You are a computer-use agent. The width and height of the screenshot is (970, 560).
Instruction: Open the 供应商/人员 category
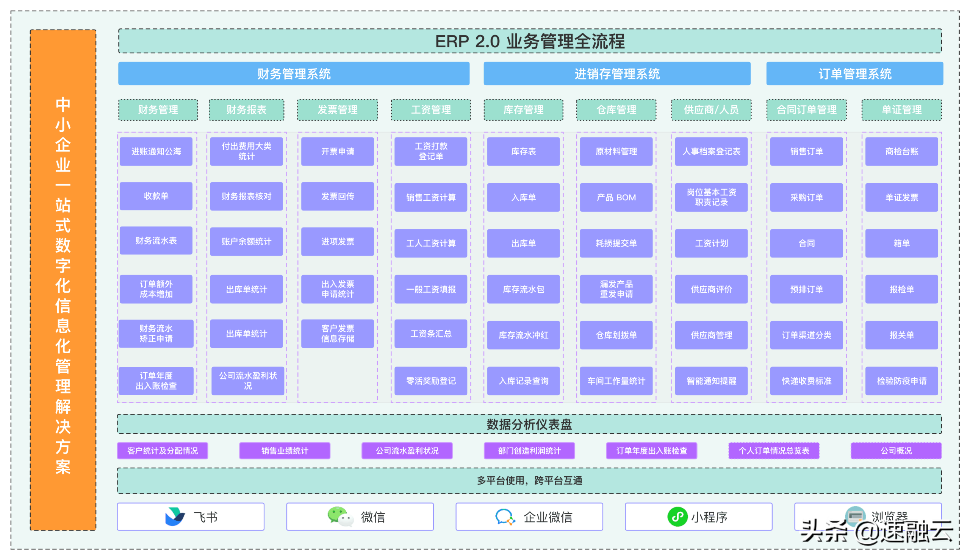[x=712, y=110]
